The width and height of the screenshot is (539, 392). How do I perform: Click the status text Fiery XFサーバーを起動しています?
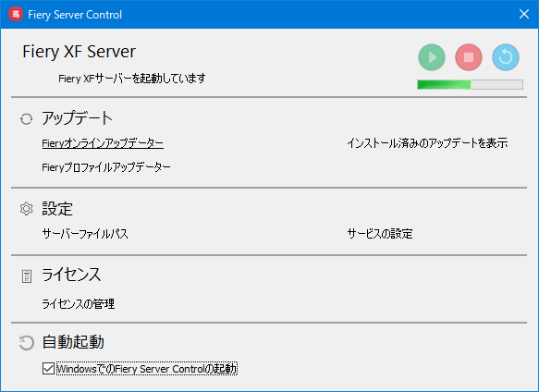(x=132, y=79)
